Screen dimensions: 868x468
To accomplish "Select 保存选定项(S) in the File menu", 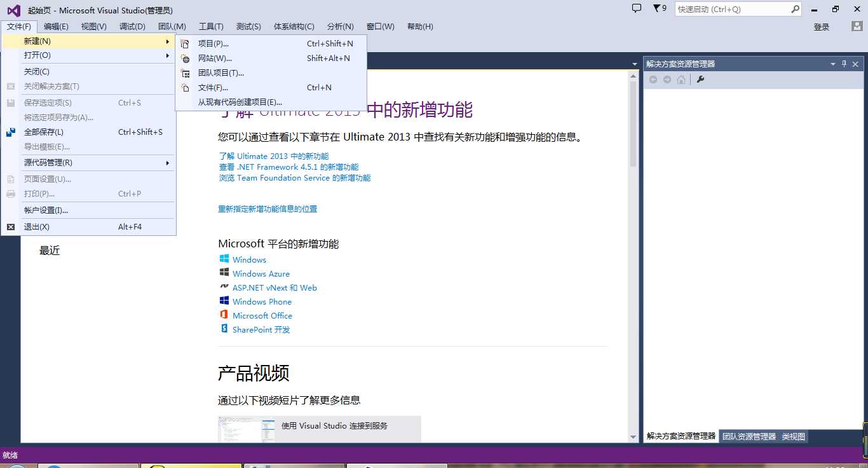I will click(88, 103).
